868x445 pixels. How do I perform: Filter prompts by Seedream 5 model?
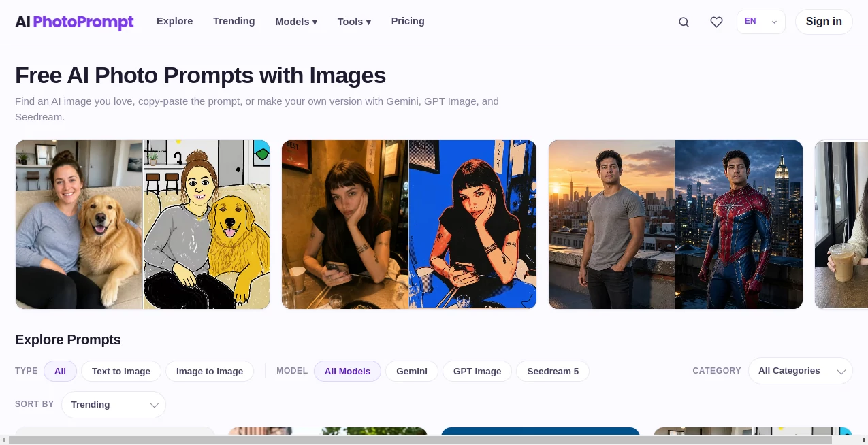(553, 371)
